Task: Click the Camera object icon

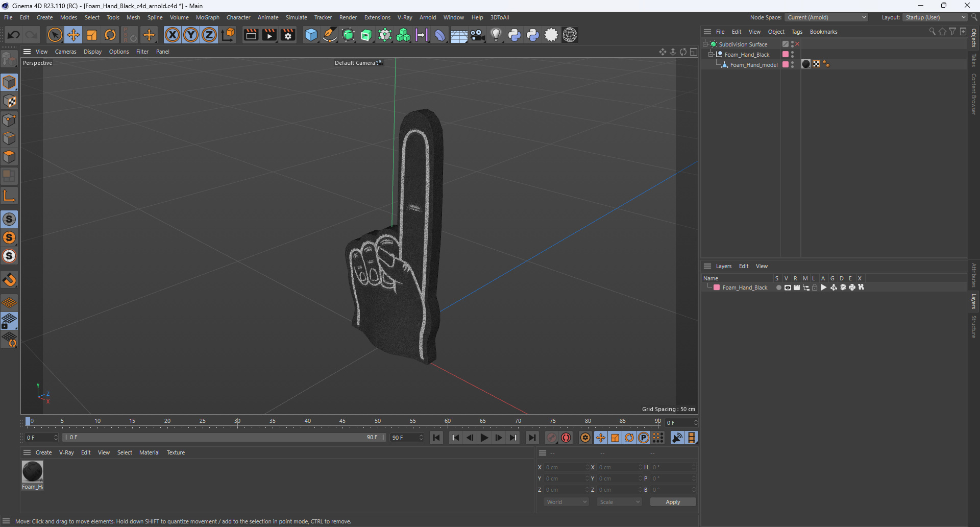Action: [478, 35]
